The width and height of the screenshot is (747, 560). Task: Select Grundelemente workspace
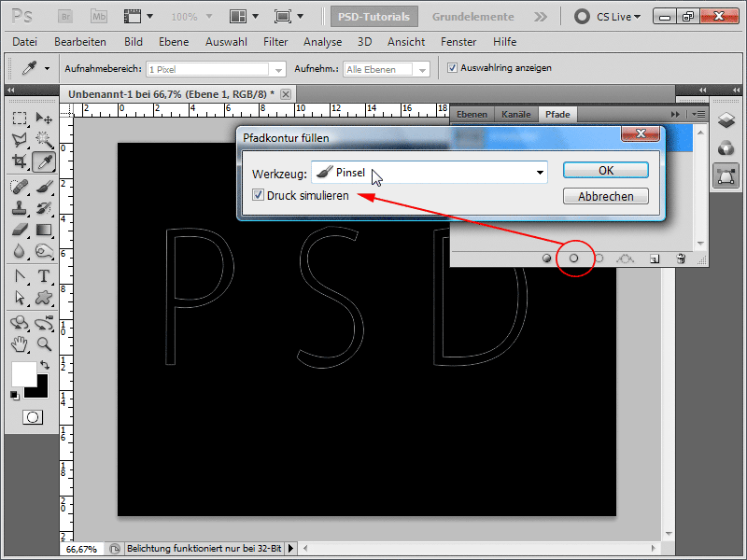473,17
